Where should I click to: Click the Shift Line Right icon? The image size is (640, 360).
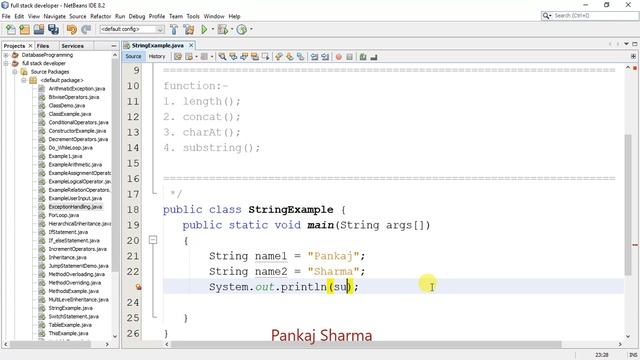tap(325, 57)
